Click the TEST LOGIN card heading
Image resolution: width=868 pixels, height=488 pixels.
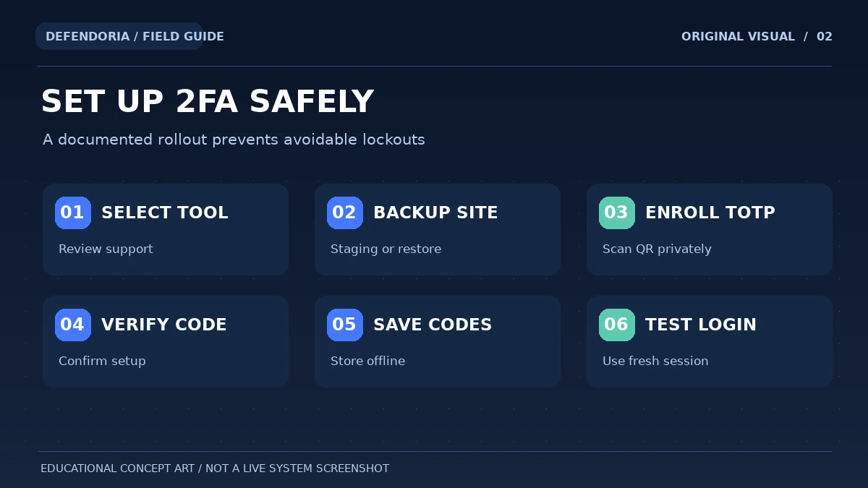[701, 325]
